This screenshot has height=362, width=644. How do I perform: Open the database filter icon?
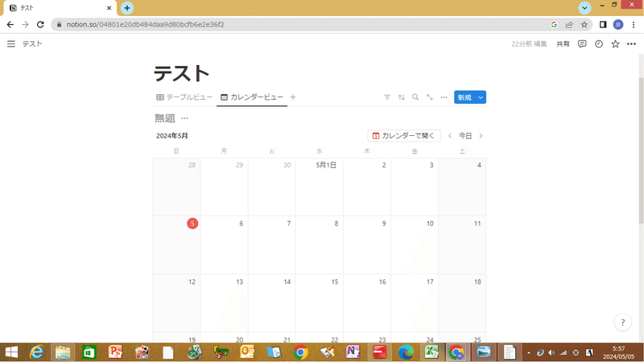pos(387,97)
